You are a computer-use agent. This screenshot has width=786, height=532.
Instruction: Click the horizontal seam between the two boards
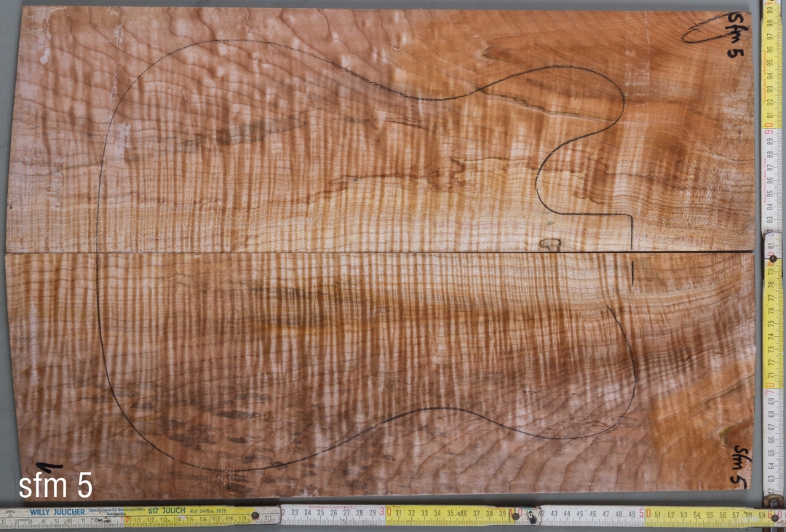pyautogui.click(x=364, y=254)
